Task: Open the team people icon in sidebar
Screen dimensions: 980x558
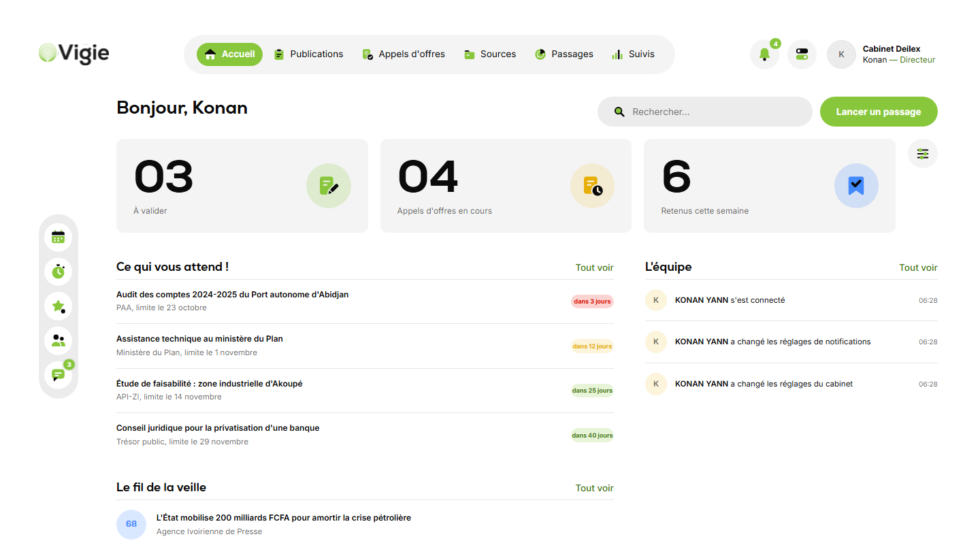Action: (x=59, y=341)
